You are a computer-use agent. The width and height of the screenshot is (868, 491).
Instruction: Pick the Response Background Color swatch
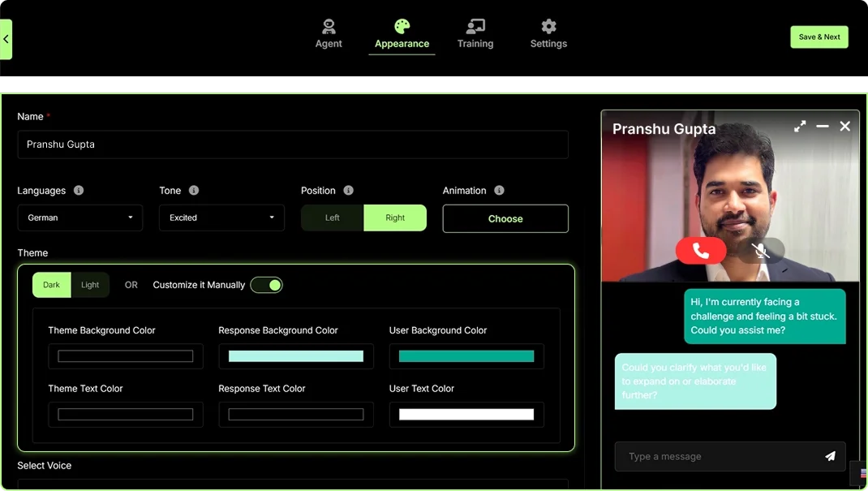[296, 356]
